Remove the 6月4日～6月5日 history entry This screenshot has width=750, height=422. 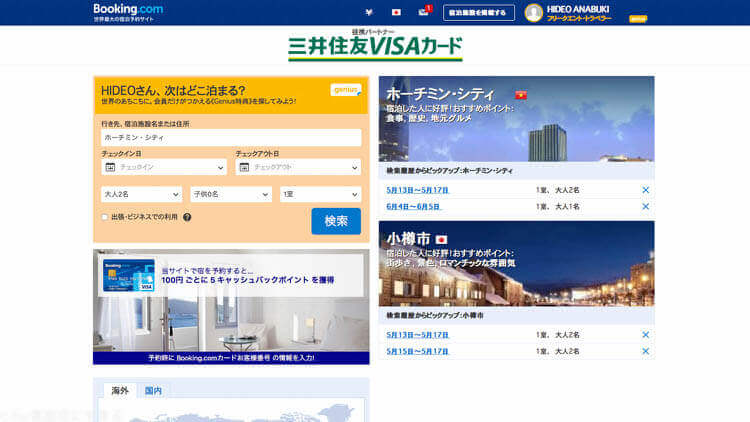point(645,207)
